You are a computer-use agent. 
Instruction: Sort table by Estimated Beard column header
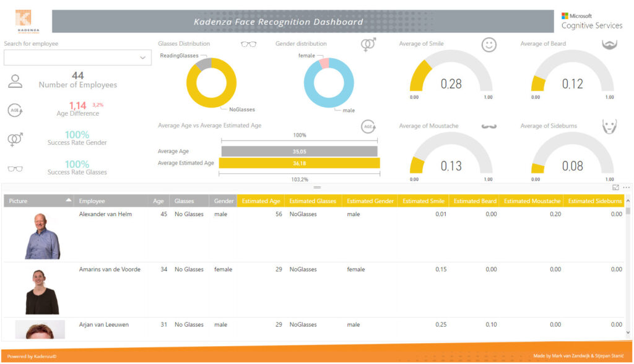(x=475, y=201)
